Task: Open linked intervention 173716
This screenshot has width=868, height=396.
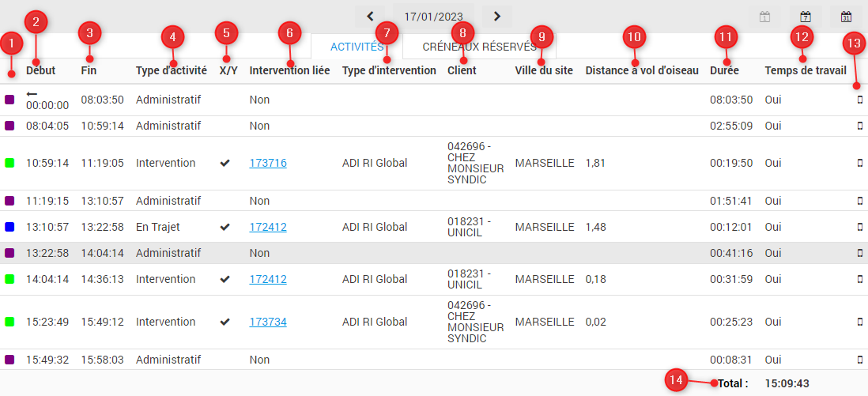Action: click(268, 163)
